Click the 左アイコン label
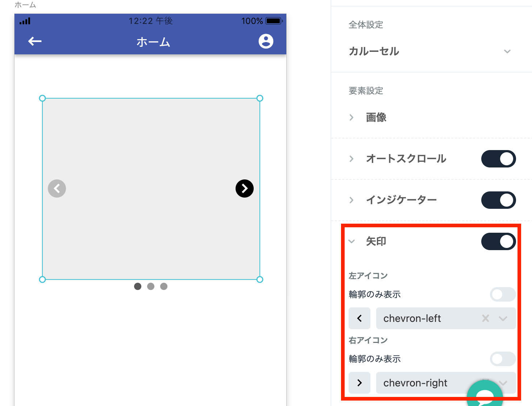 (368, 275)
